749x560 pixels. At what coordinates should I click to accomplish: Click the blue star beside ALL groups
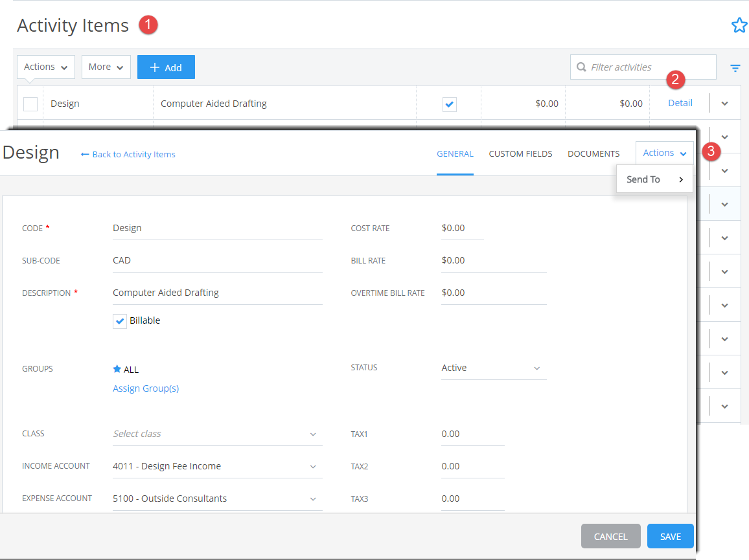(x=116, y=368)
